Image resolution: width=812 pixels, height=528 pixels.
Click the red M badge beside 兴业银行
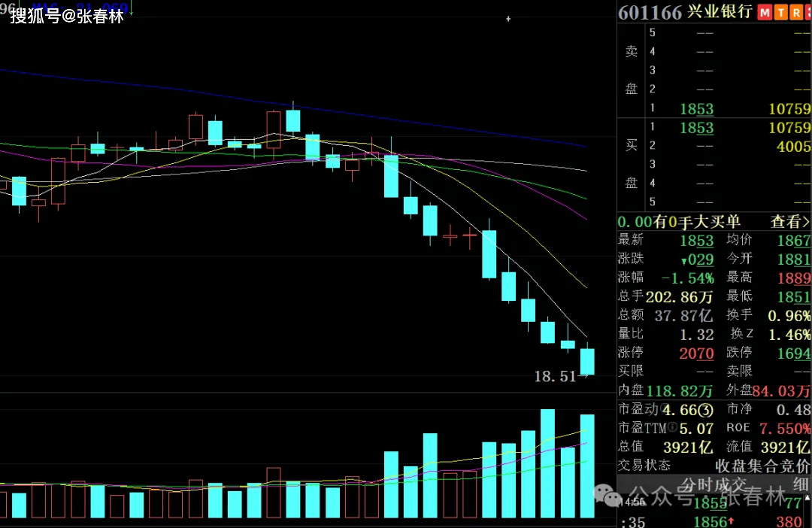point(765,13)
